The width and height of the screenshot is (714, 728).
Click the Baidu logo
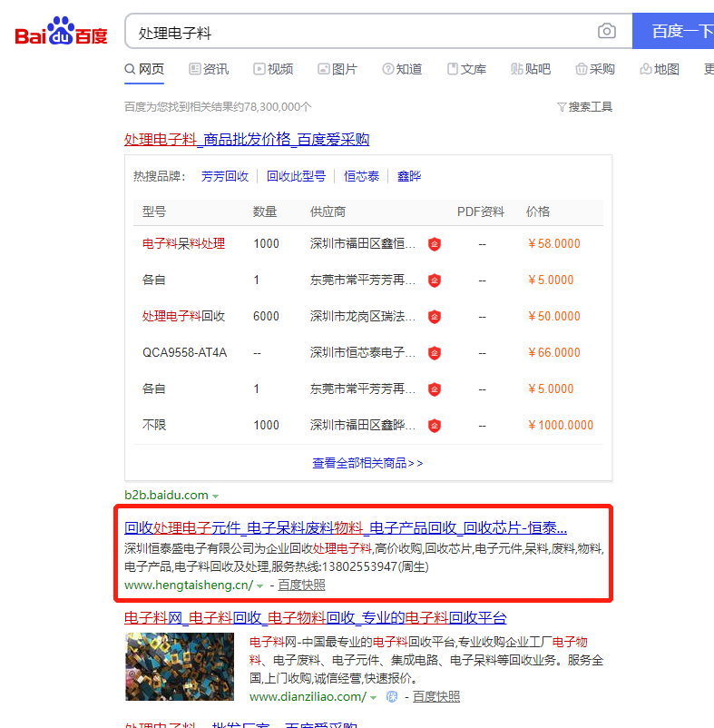pos(62,31)
